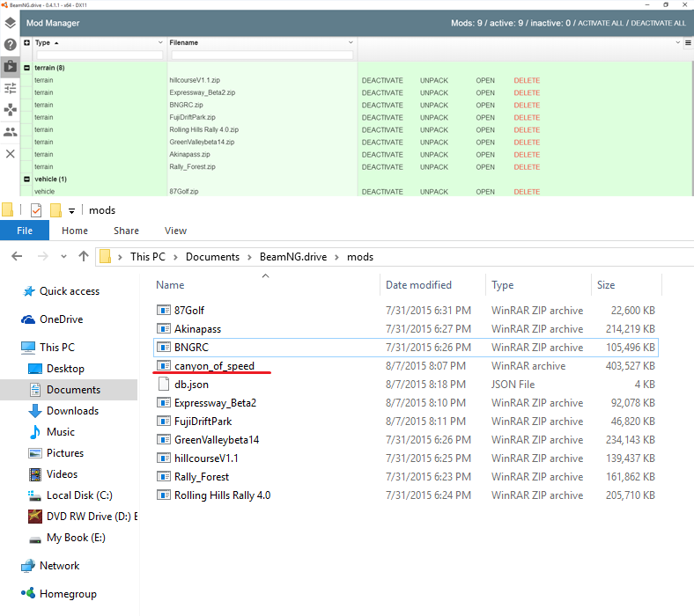Click the Explorer forward arrow
The height and width of the screenshot is (616, 694).
coord(42,256)
